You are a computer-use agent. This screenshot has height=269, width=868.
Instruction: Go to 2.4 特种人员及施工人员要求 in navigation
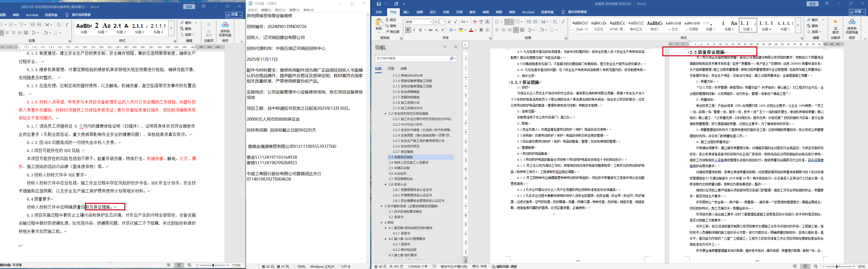(408, 163)
